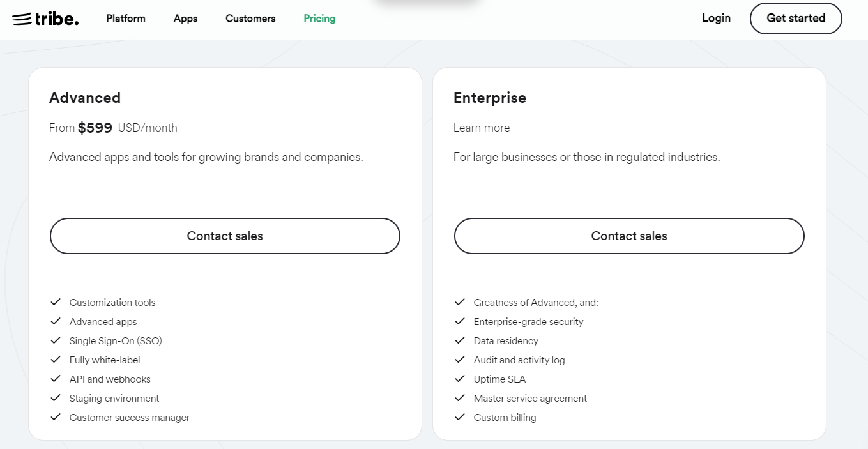Click the 'Staging environment' feature text
This screenshot has height=449, width=868.
tap(114, 399)
